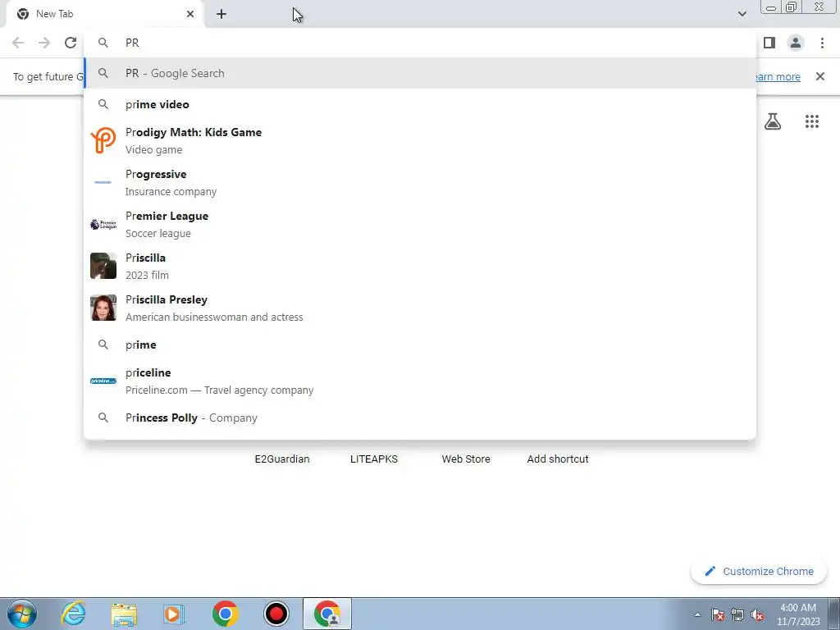Image resolution: width=840 pixels, height=630 pixels.
Task: Click the Premier League logo thumbnail
Action: (x=103, y=225)
